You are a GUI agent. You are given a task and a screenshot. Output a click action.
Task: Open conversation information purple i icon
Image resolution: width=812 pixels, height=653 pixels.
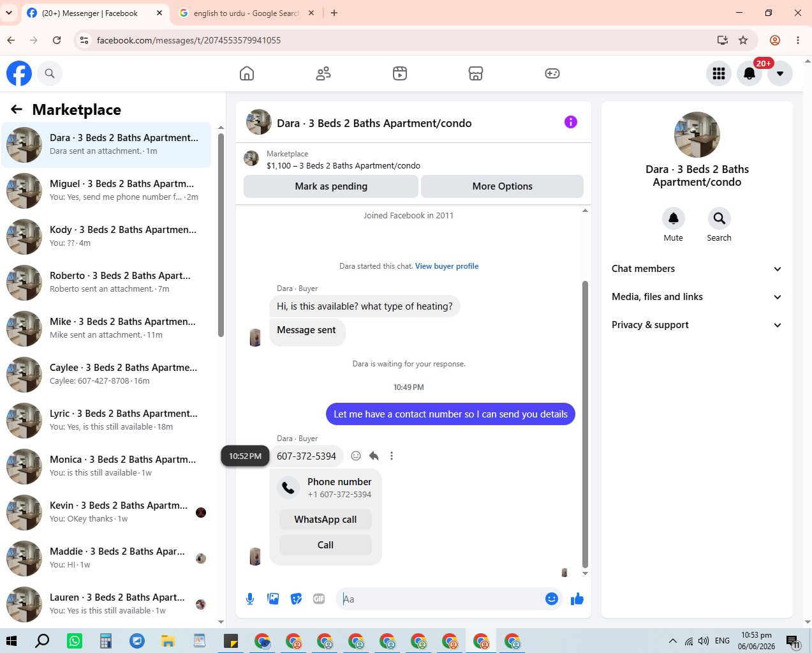571,122
